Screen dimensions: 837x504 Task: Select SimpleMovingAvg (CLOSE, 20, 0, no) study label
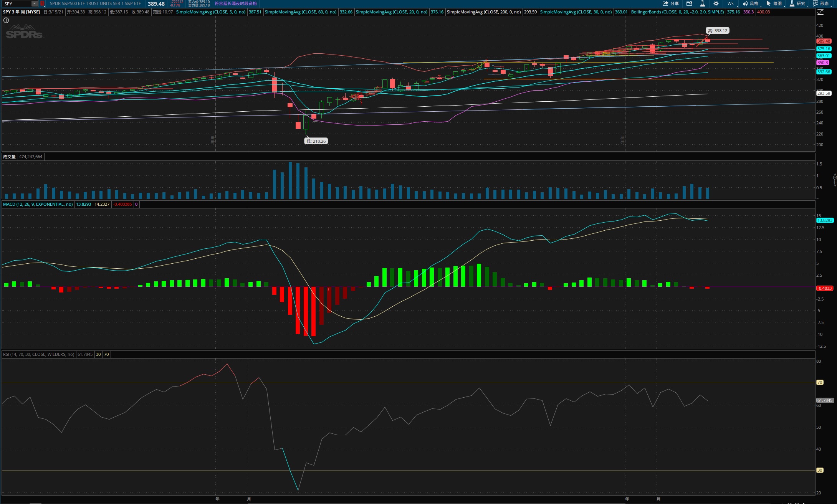tap(392, 12)
